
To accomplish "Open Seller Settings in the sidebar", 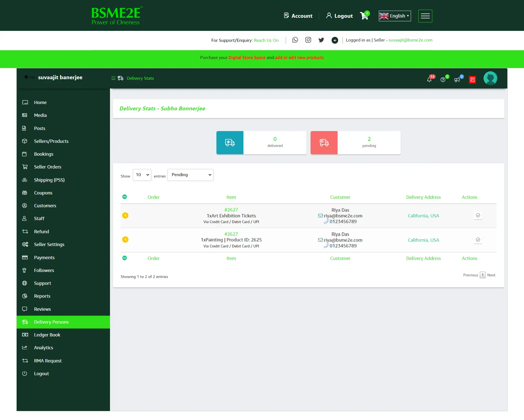I will (x=63, y=244).
